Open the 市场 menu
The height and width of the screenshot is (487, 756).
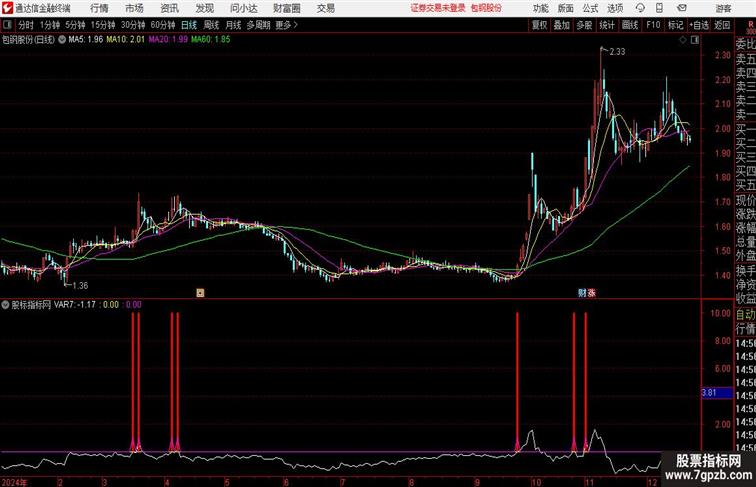tap(134, 8)
